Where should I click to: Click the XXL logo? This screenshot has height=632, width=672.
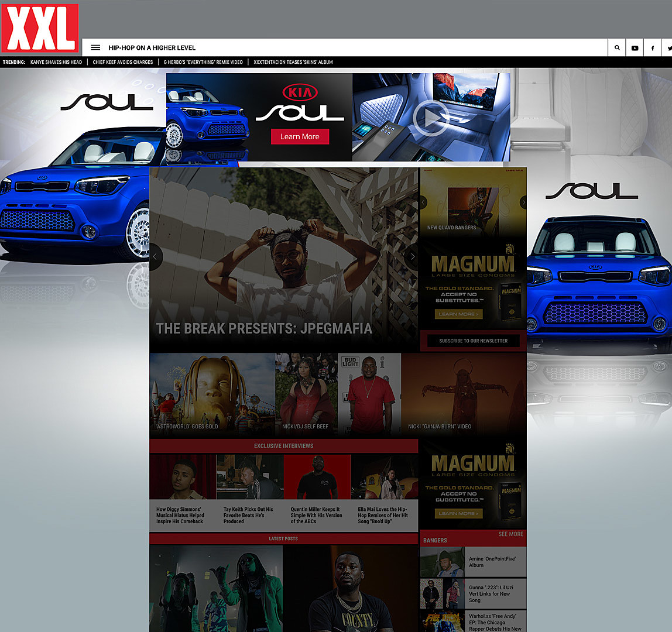pos(40,28)
